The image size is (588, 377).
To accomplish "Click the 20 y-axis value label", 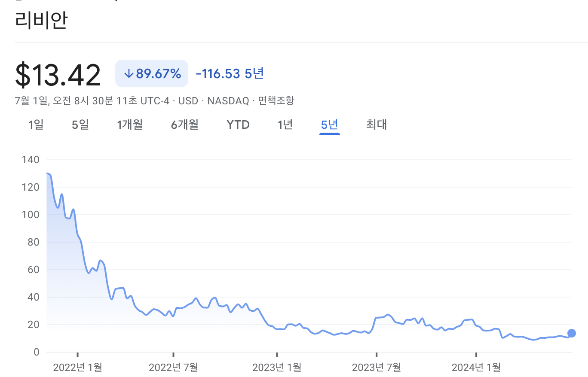I will click(33, 325).
